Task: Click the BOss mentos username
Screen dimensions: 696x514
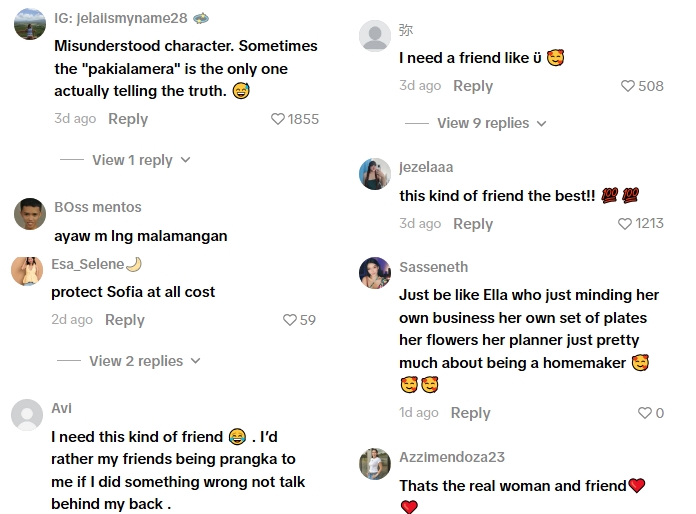Action: tap(98, 207)
